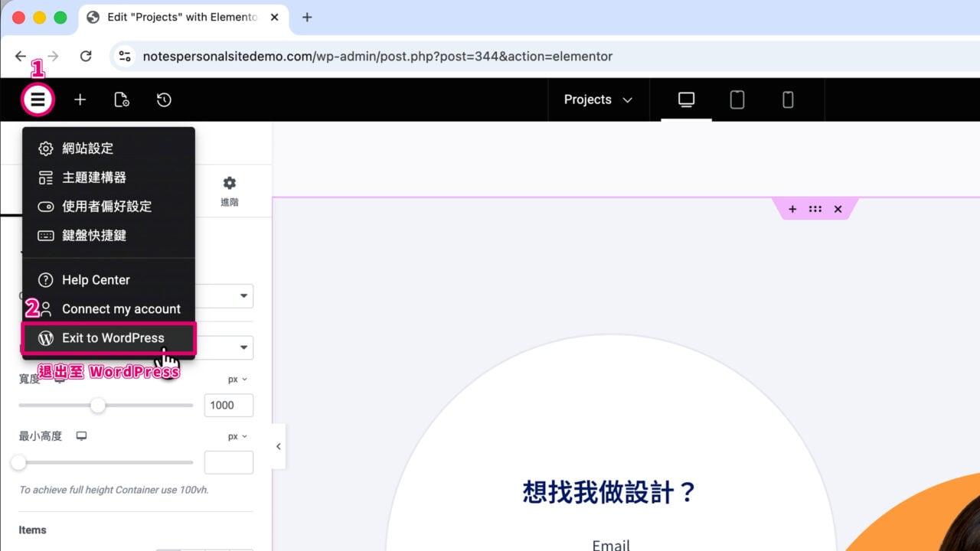Change the 最小高度 px unit selector

[x=237, y=436]
